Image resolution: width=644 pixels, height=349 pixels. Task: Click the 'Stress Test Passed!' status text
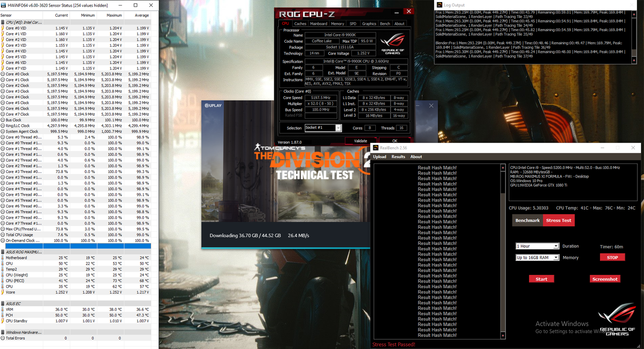(393, 344)
